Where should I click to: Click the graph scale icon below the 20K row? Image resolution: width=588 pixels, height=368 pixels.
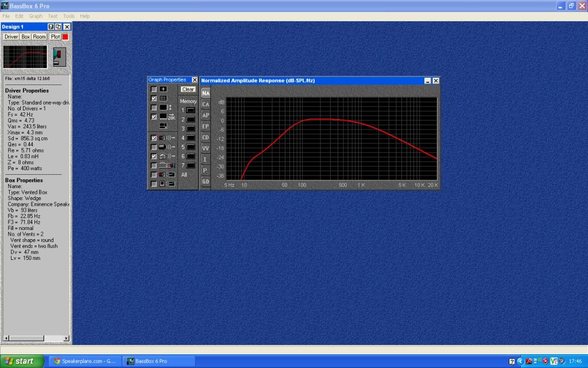(x=164, y=126)
